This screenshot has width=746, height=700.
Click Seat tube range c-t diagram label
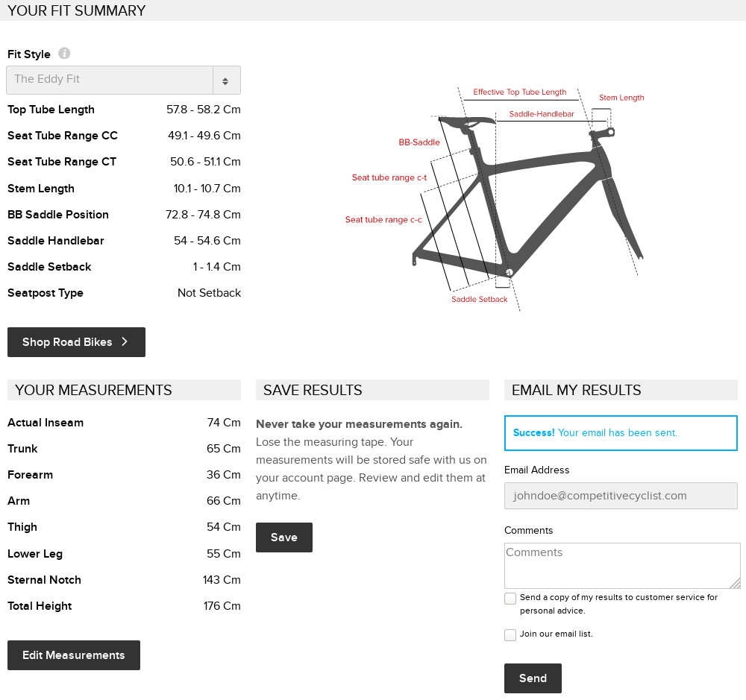point(389,177)
